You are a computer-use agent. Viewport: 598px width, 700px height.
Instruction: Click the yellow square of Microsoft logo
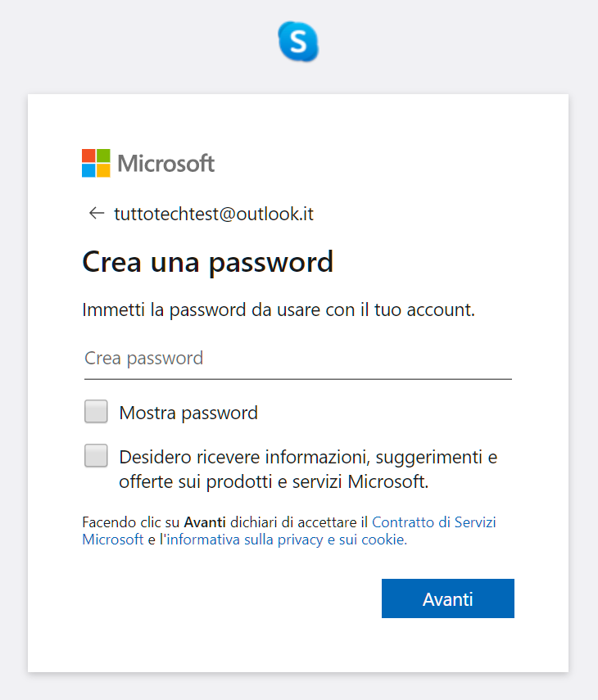click(x=103, y=170)
